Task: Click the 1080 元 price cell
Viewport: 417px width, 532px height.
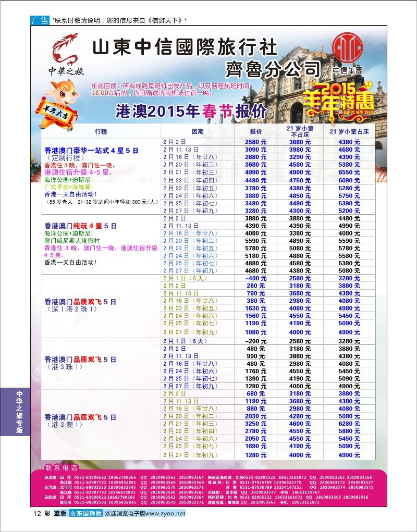Action: click(x=256, y=332)
